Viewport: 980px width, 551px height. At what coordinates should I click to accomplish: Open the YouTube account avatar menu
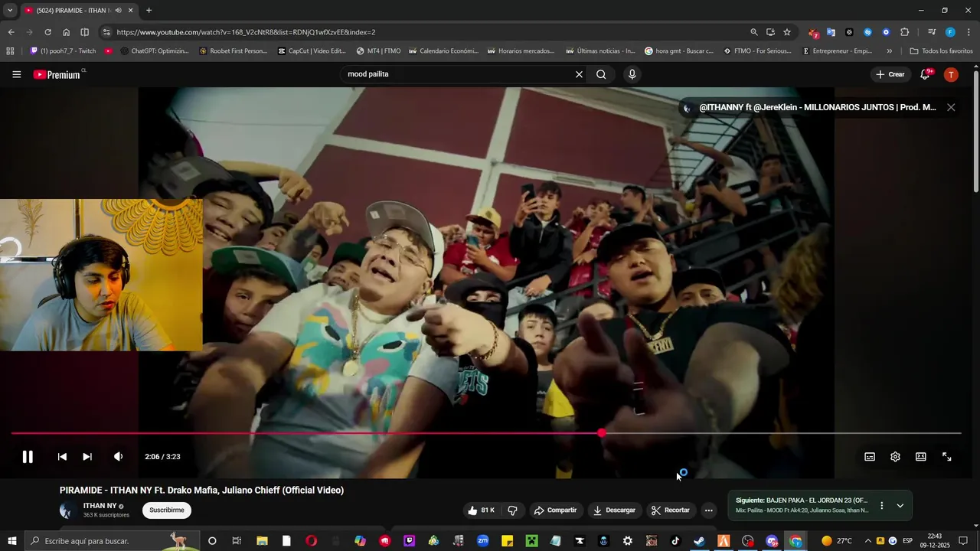(951, 74)
